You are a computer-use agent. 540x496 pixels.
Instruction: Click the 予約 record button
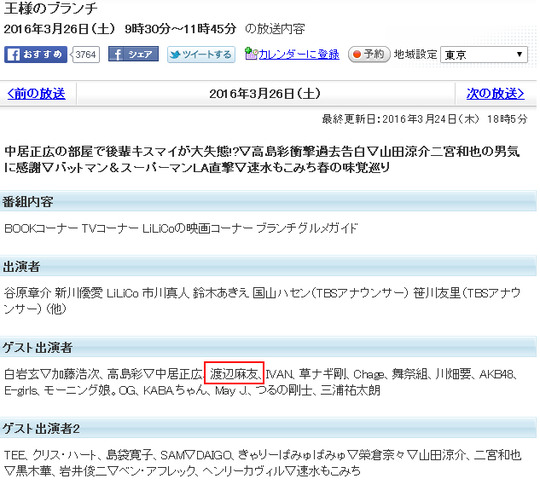tap(369, 54)
